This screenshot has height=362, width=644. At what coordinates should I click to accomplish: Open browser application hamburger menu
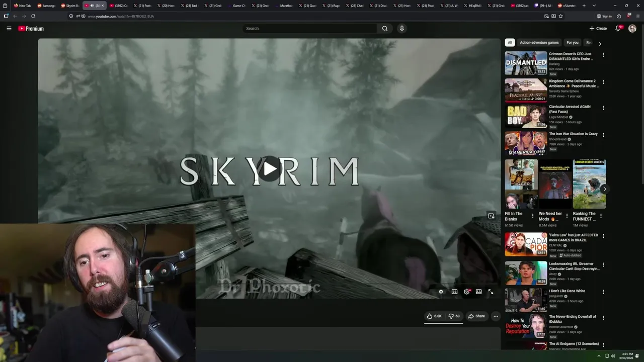coord(637,16)
